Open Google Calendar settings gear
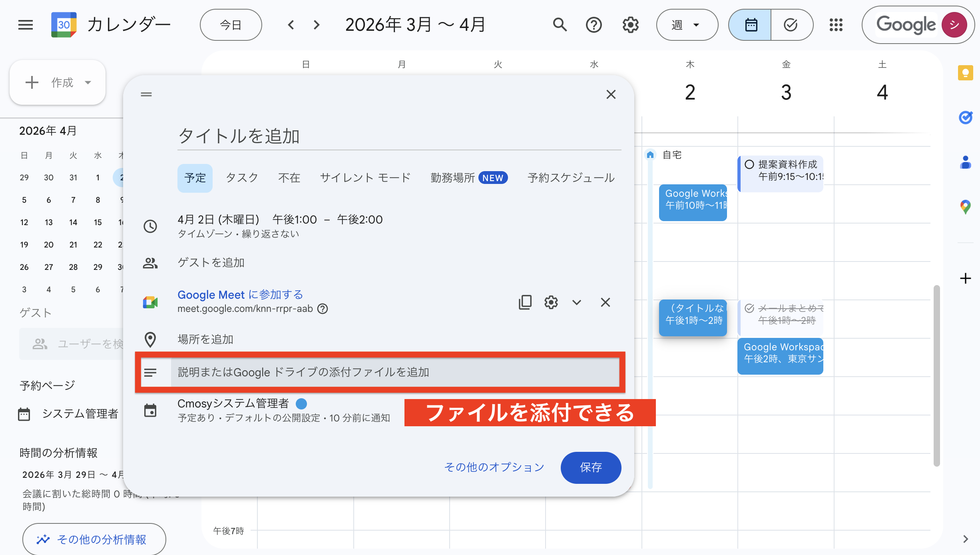The height and width of the screenshot is (555, 980). pos(630,25)
